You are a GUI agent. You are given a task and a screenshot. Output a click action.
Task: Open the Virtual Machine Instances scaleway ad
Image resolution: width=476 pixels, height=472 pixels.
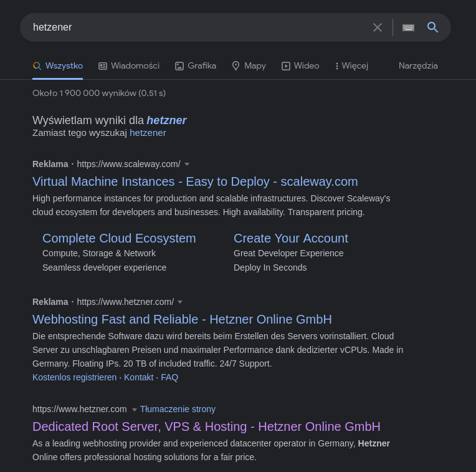[x=195, y=181]
